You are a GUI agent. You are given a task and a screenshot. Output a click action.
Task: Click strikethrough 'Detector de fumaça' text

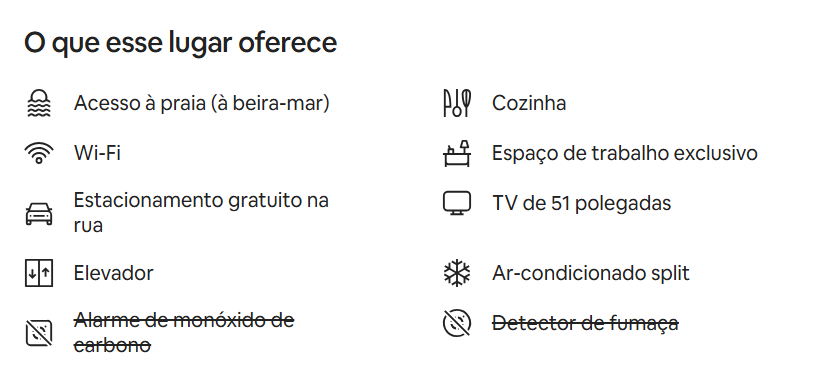[585, 323]
